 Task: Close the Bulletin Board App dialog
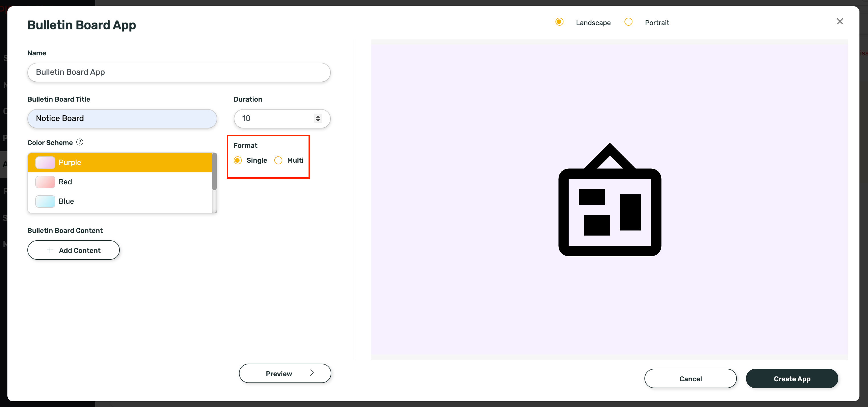coord(839,21)
